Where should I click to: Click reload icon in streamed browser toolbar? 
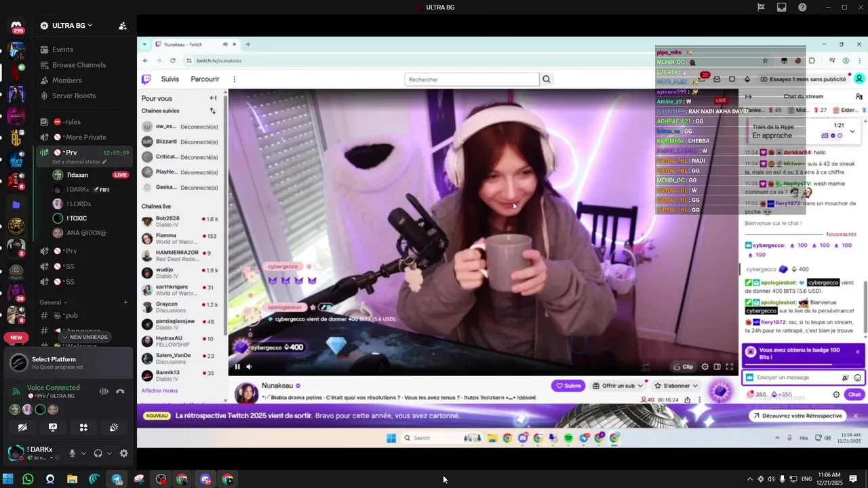[x=172, y=60]
